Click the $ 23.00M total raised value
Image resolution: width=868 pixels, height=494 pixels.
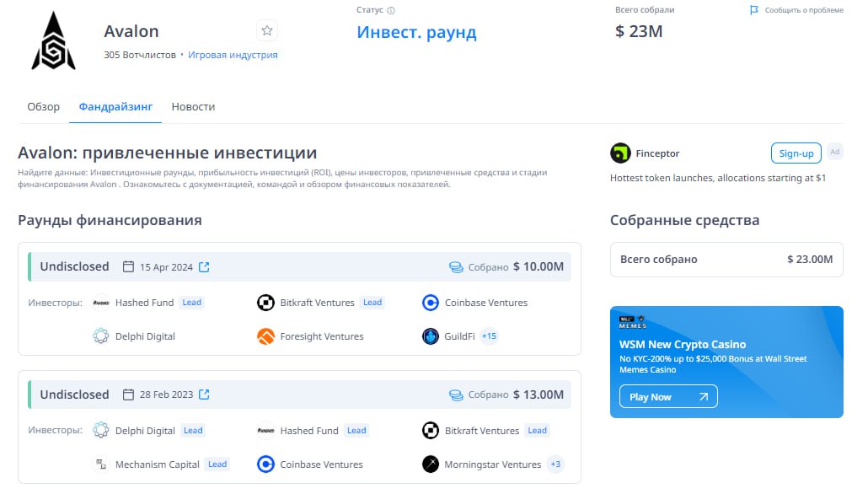point(810,259)
